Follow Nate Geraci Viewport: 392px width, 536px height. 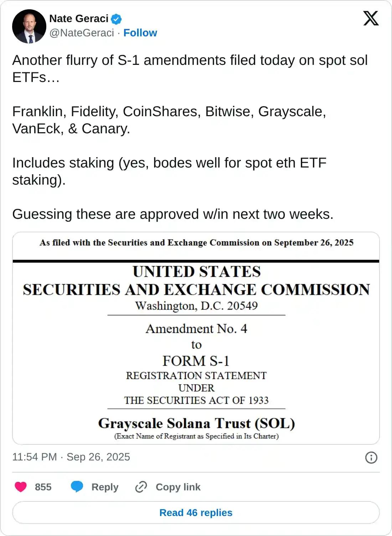point(140,33)
